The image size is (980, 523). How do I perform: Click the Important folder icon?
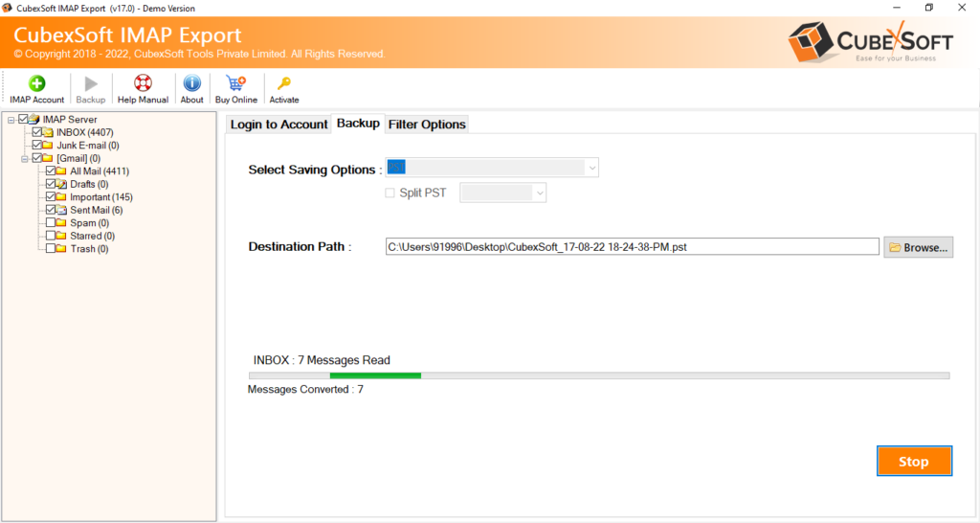coord(61,197)
